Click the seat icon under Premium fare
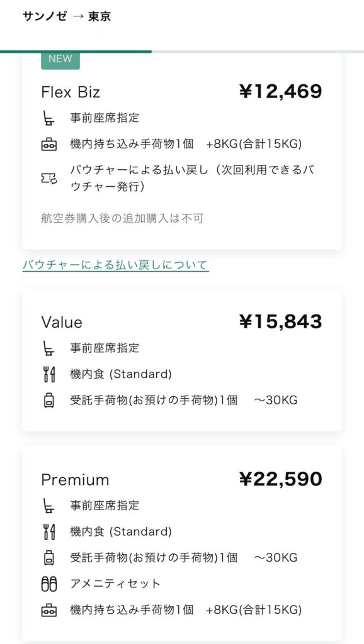The image size is (364, 644). [48, 506]
